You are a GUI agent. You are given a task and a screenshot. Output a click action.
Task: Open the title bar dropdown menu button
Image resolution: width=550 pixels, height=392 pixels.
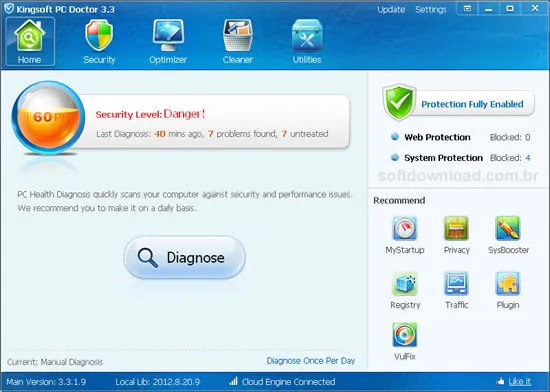tap(467, 8)
